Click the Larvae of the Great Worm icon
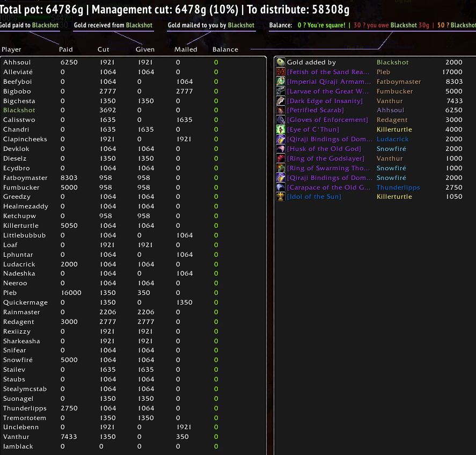This screenshot has width=476, height=455. click(x=281, y=91)
